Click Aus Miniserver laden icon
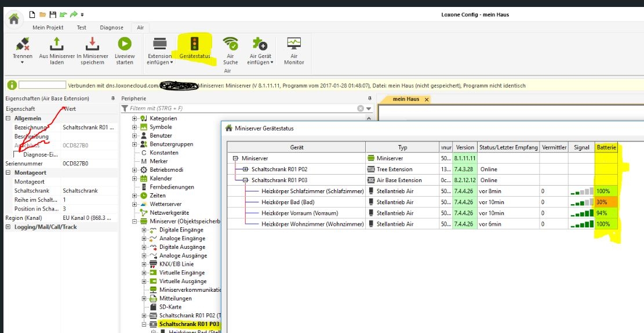The image size is (644, 333). (56, 44)
